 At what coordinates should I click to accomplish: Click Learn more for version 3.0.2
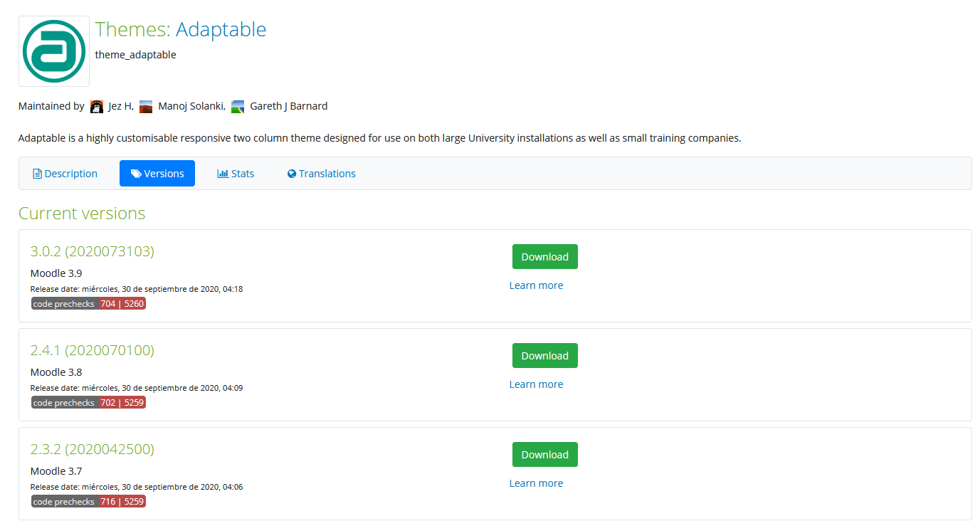536,285
